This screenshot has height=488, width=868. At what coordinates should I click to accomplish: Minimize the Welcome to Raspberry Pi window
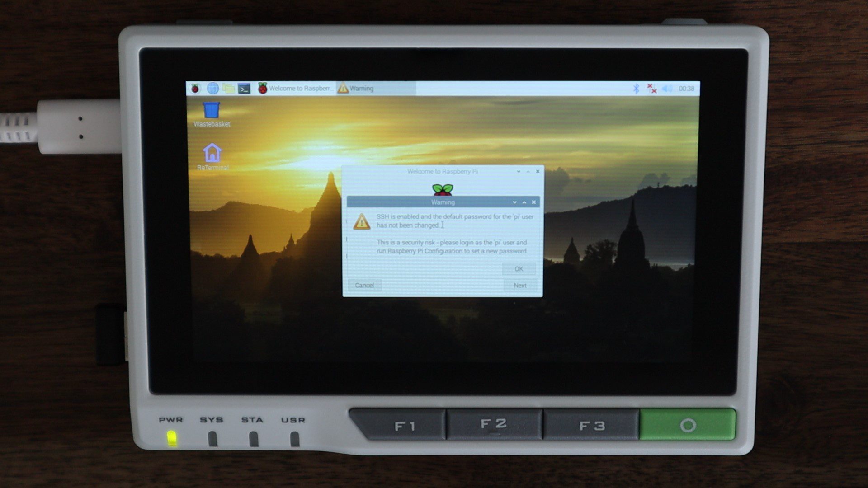click(x=519, y=171)
